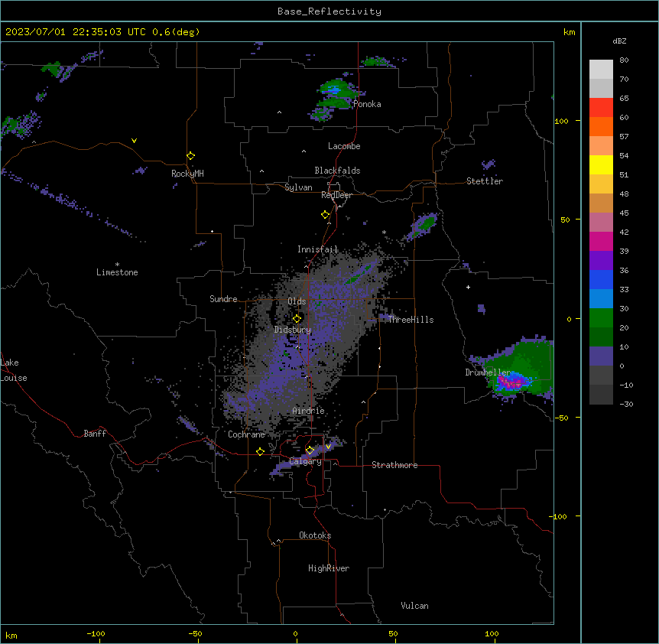Pick the magenta 39-42 dBZ legend swatch
Image resolution: width=659 pixels, height=644 pixels.
(x=601, y=241)
